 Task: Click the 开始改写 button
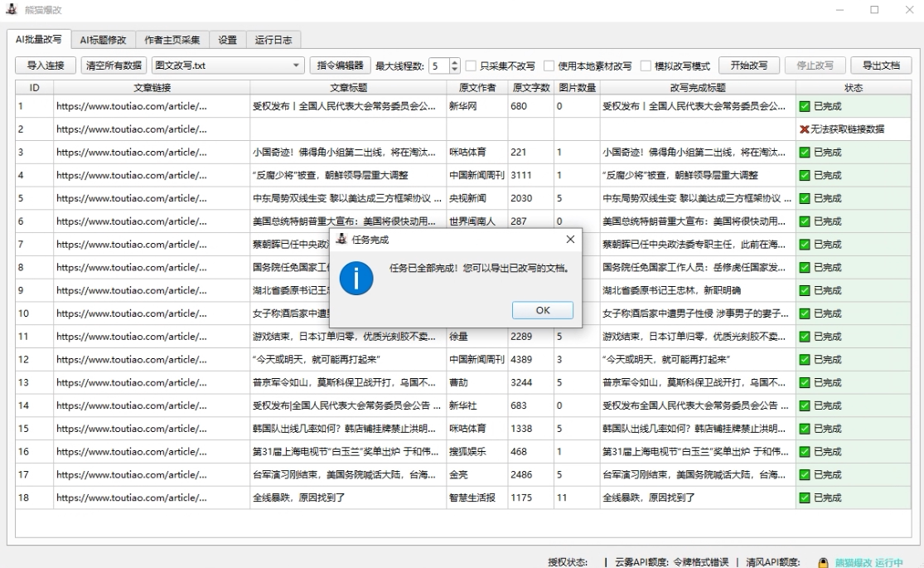(749, 66)
